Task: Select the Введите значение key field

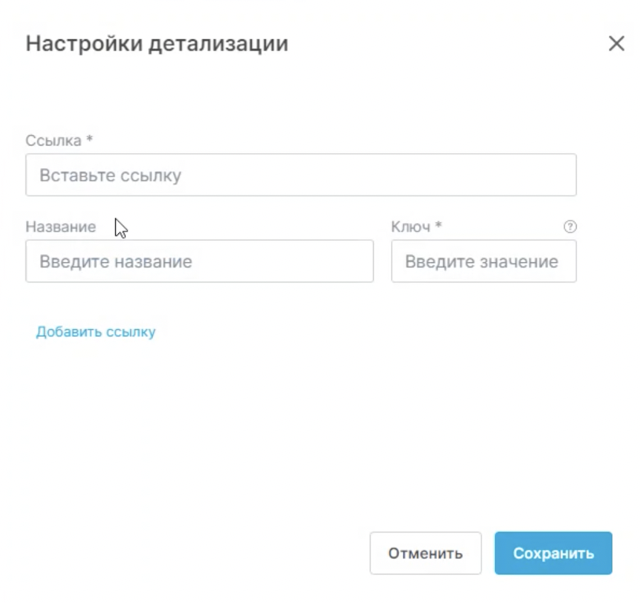Action: click(x=483, y=261)
